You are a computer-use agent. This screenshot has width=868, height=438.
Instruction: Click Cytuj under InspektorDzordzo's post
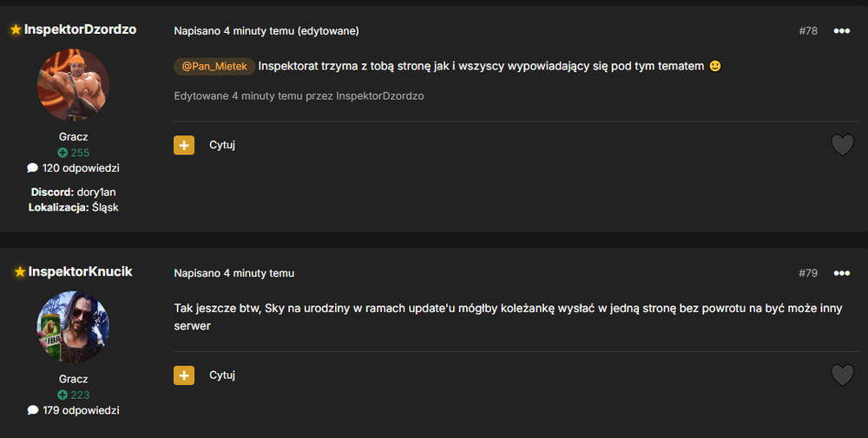(x=222, y=145)
